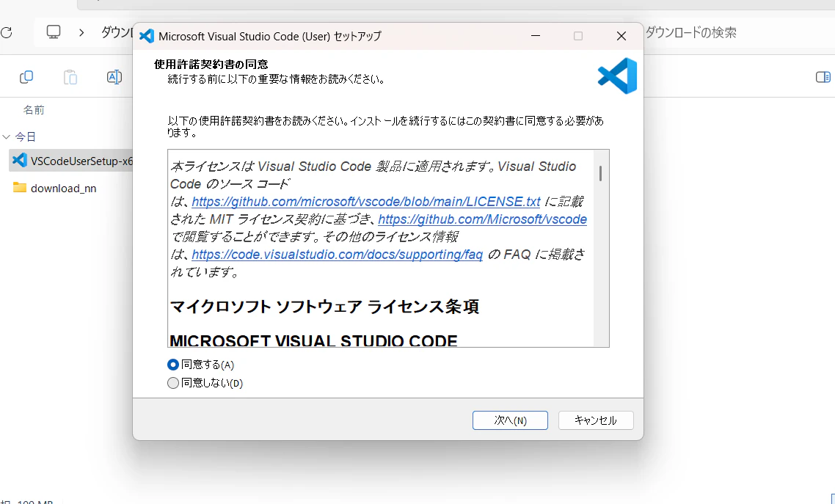
Task: Minimize the setup dialog
Action: click(x=536, y=36)
